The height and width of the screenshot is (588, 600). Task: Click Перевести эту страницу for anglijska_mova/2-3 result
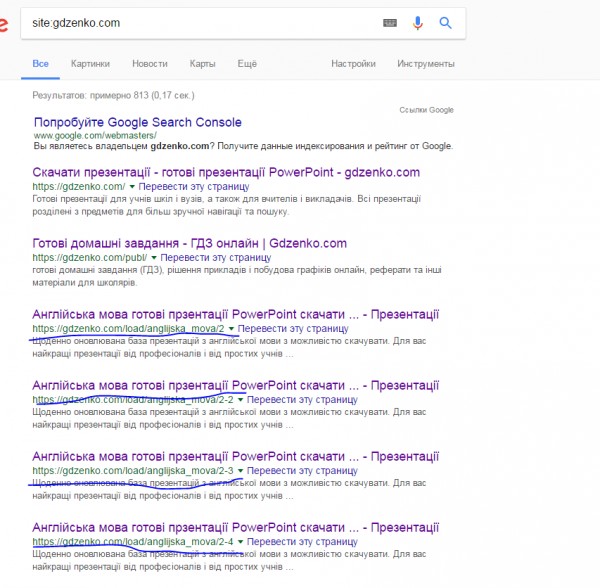pos(302,471)
